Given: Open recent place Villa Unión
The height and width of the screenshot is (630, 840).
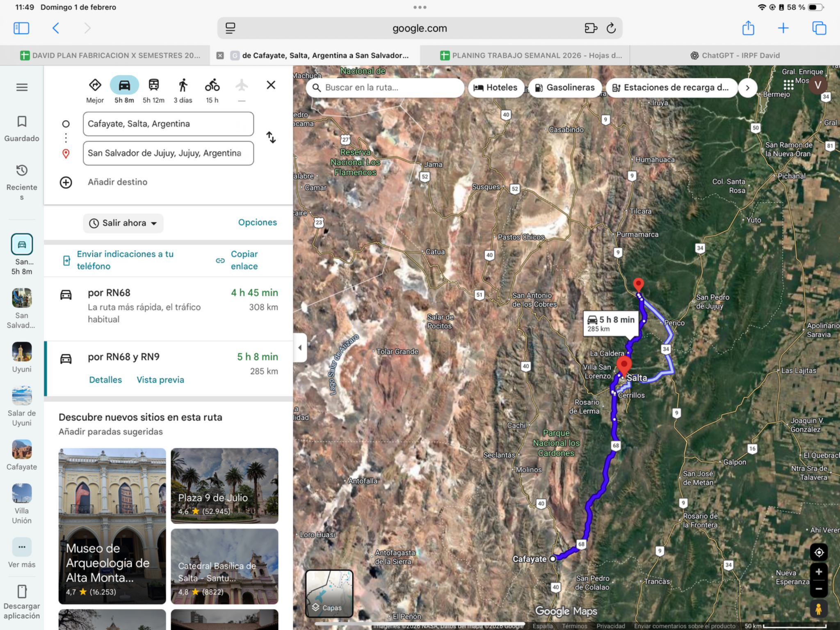Looking at the screenshot, I should click(22, 504).
